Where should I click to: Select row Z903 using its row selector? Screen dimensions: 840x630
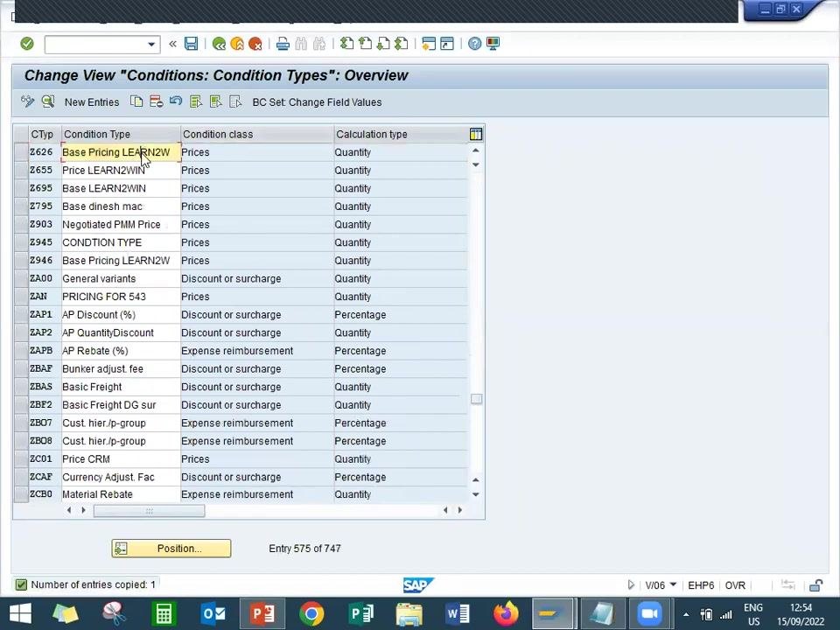coord(21,225)
